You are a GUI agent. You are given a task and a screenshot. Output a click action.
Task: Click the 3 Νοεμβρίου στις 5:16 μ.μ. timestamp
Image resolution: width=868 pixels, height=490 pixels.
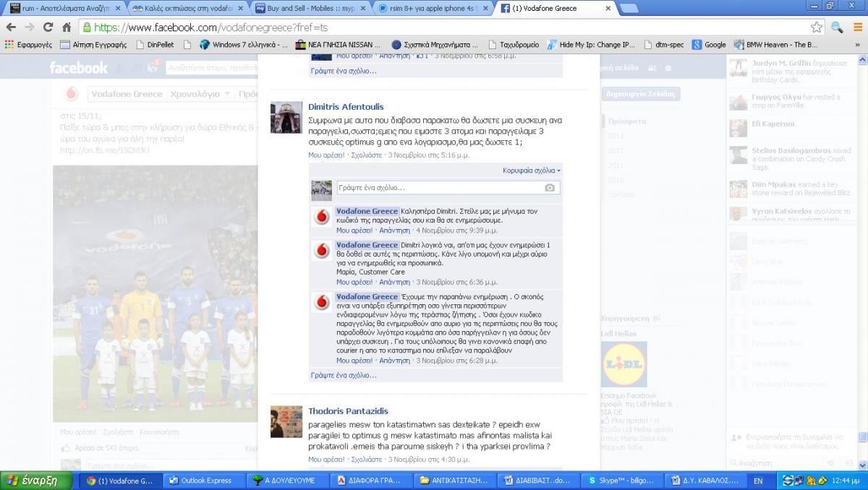point(429,155)
